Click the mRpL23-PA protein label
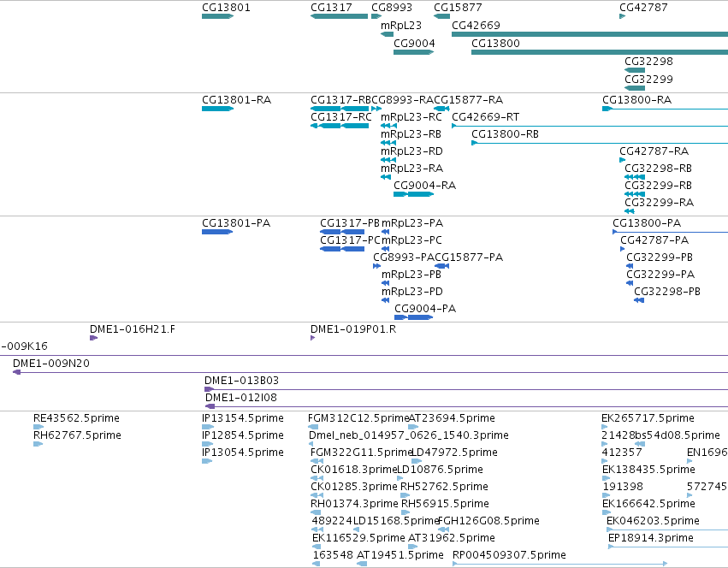This screenshot has height=568, width=728. (x=412, y=223)
